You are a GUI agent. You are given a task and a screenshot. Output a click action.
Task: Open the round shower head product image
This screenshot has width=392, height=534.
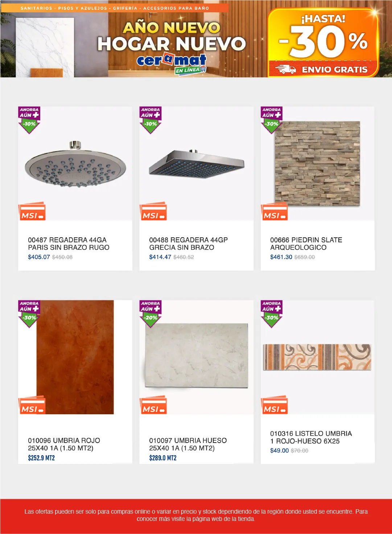pyautogui.click(x=75, y=164)
